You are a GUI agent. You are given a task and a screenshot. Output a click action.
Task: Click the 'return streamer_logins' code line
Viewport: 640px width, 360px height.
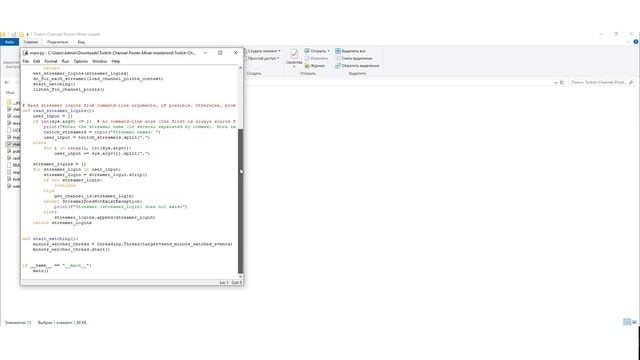[x=62, y=223]
